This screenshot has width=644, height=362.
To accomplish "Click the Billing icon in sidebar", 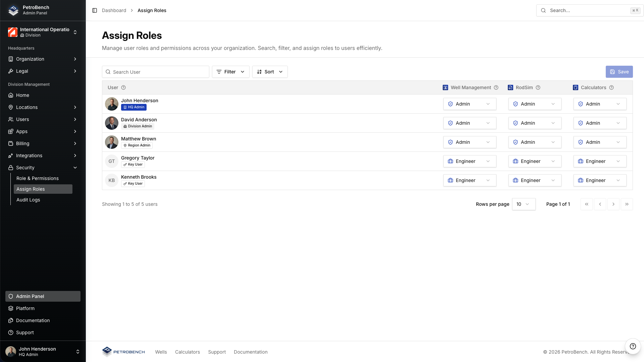I will point(10,143).
